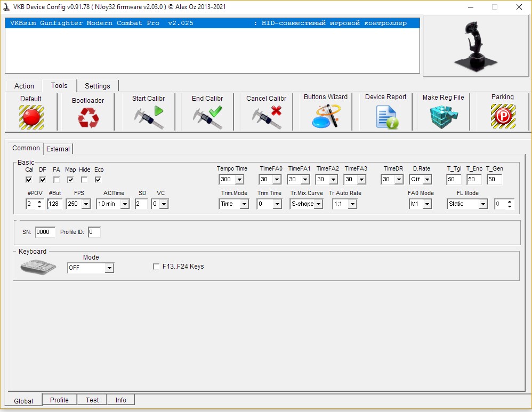Click the #POV stepper control
532x412 pixels.
point(39,204)
